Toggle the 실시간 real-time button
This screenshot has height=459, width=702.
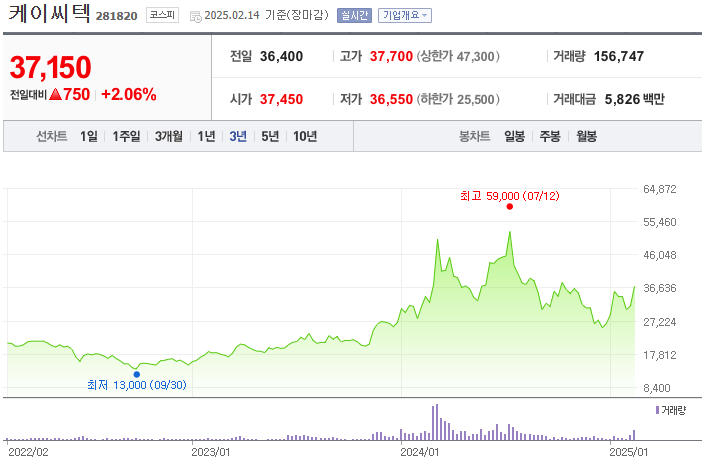[354, 16]
